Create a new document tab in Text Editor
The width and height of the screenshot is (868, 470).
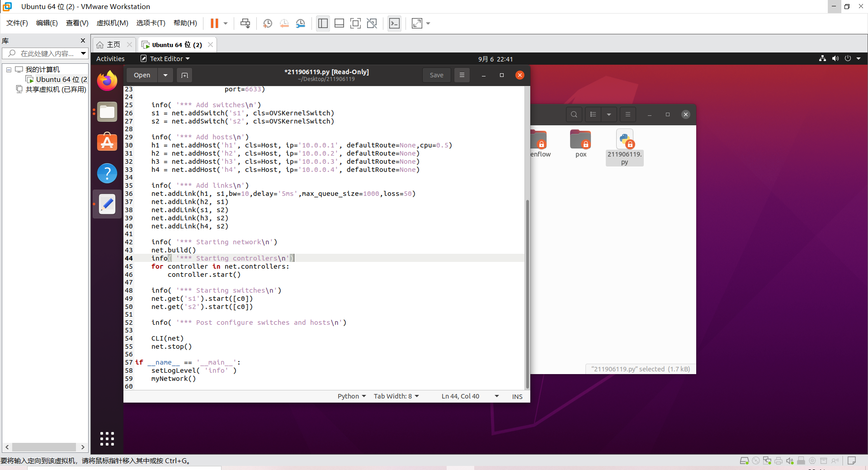pos(184,75)
